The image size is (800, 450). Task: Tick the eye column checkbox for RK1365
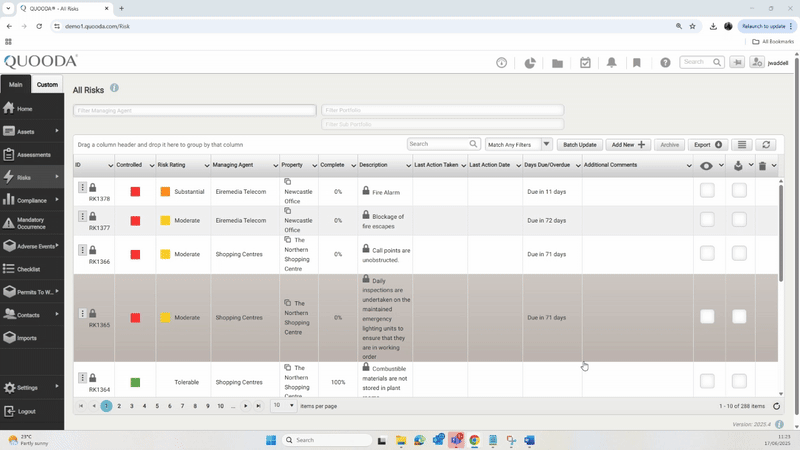[x=707, y=317]
